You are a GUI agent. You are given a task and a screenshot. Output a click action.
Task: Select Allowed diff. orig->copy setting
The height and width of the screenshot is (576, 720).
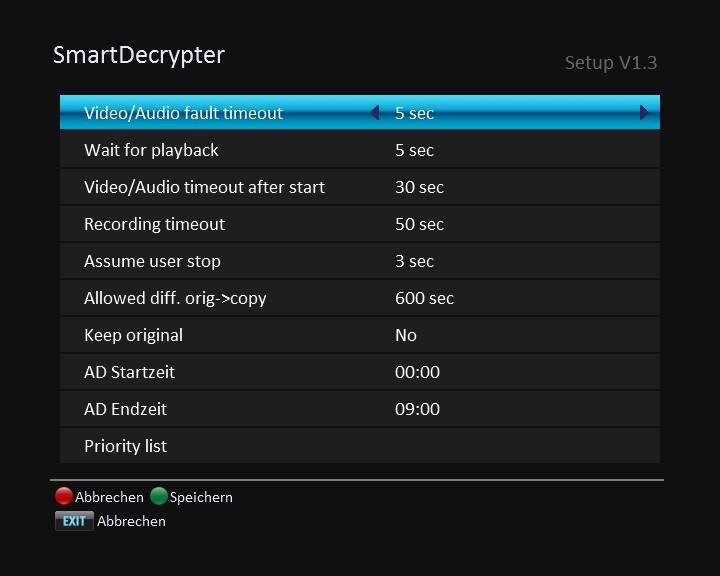pos(175,298)
